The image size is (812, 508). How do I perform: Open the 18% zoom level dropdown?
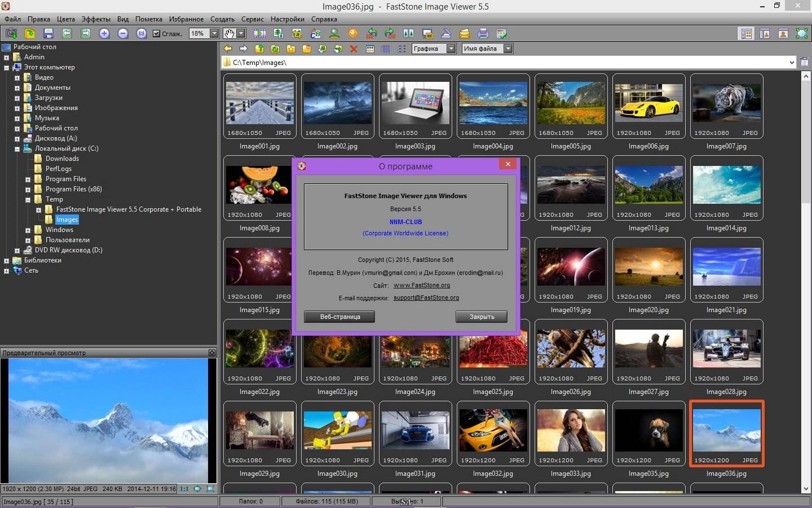[x=214, y=33]
